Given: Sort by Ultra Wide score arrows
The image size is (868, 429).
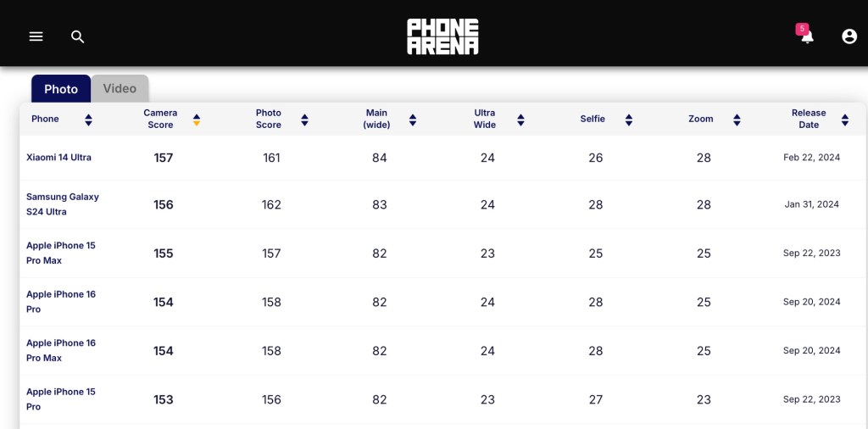Looking at the screenshot, I should pyautogui.click(x=520, y=120).
